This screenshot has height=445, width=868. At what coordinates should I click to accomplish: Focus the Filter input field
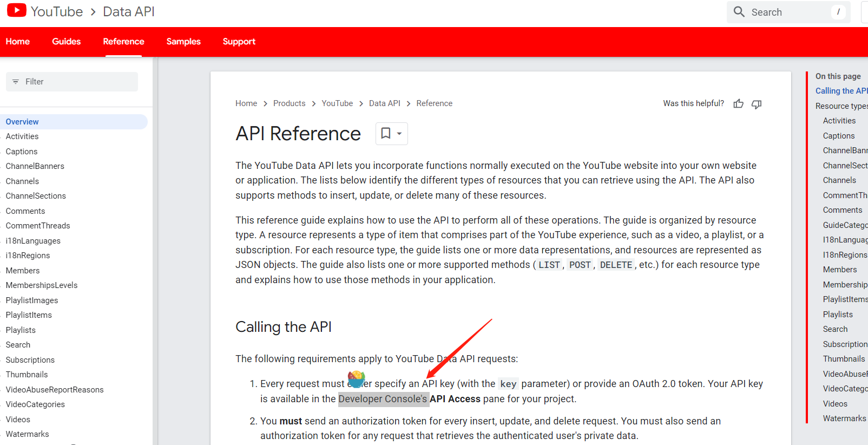pos(72,82)
